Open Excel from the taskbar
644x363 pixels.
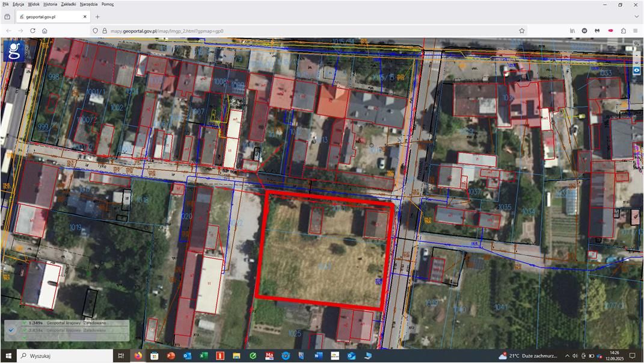click(204, 356)
